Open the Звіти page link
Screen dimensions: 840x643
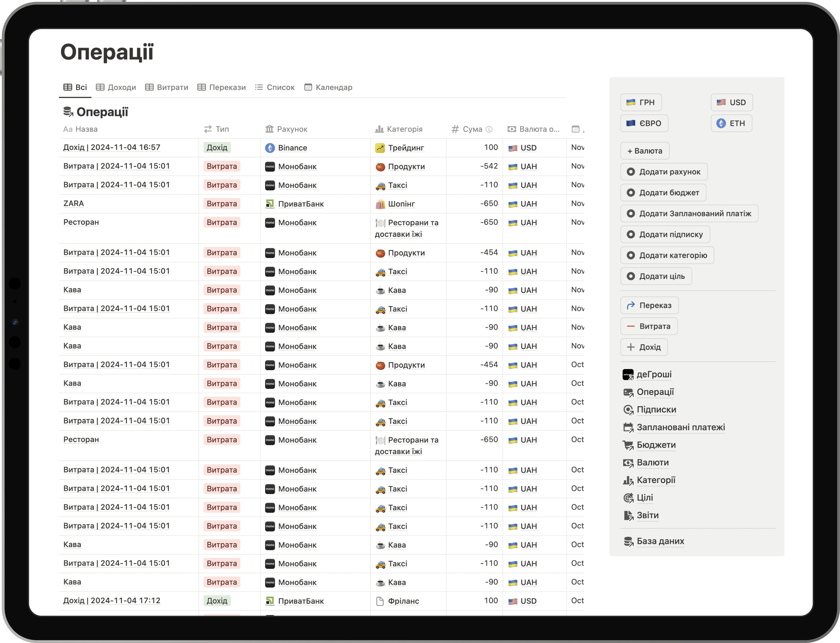point(648,515)
